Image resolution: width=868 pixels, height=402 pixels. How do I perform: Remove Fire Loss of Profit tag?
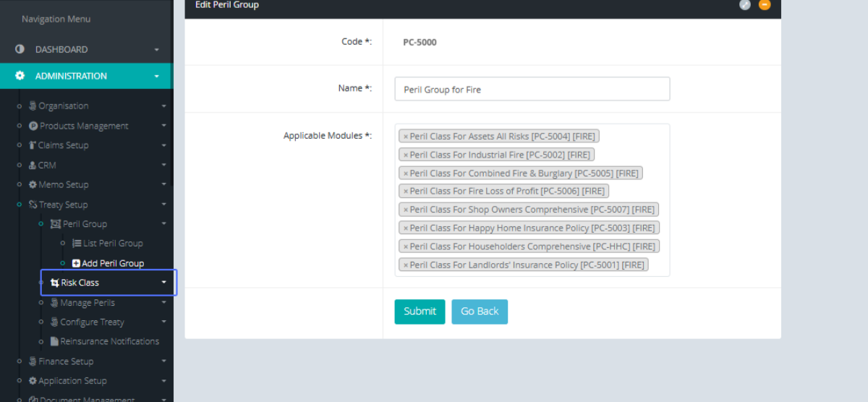(406, 192)
